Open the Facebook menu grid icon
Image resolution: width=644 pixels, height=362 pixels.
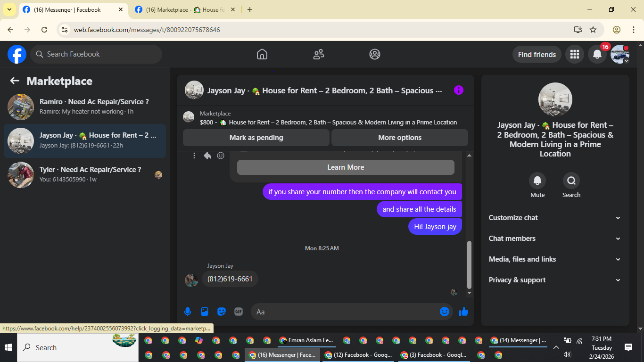click(574, 54)
